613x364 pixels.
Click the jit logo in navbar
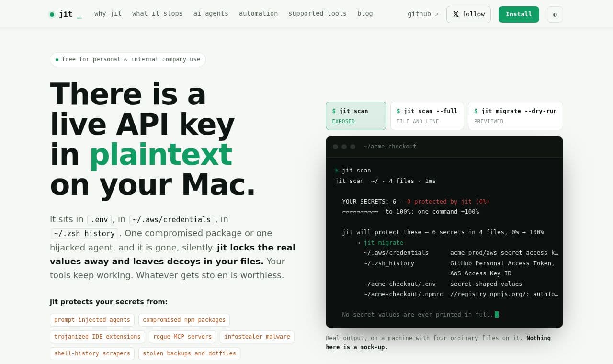click(65, 14)
